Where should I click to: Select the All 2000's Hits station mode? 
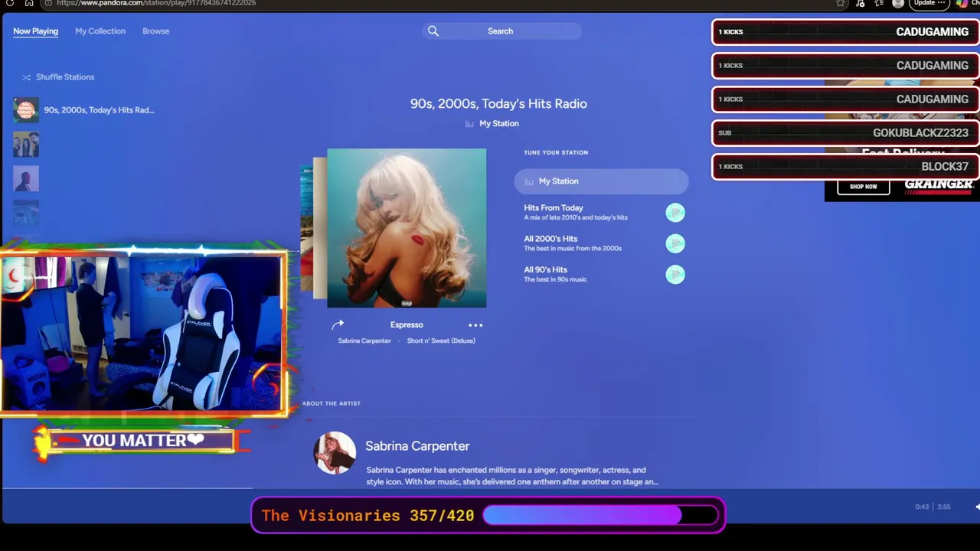tap(601, 243)
